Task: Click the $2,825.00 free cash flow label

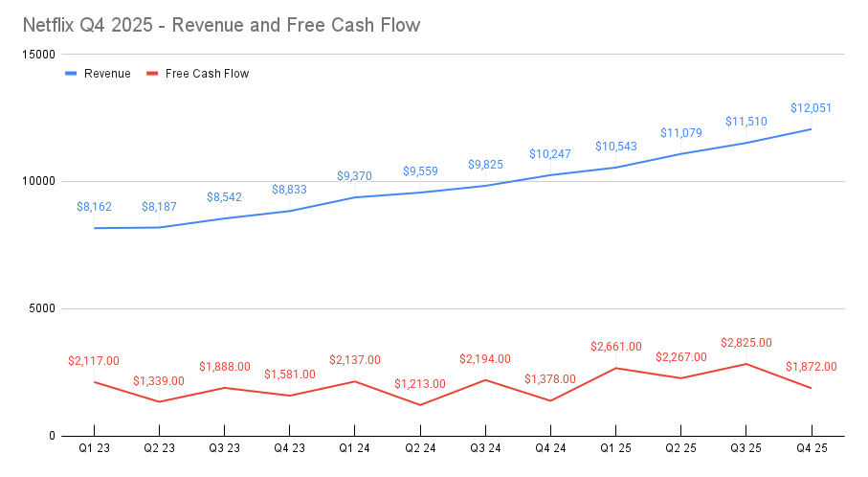Action: (x=746, y=343)
